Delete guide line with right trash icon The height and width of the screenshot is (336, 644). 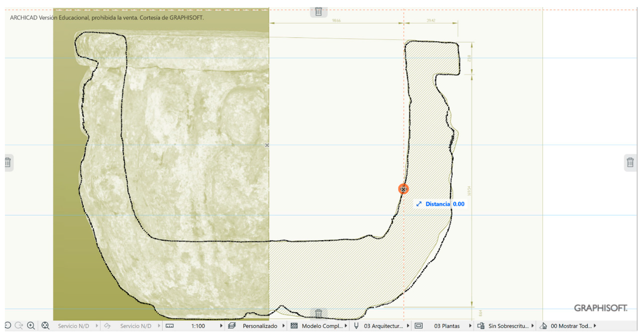coord(630,162)
